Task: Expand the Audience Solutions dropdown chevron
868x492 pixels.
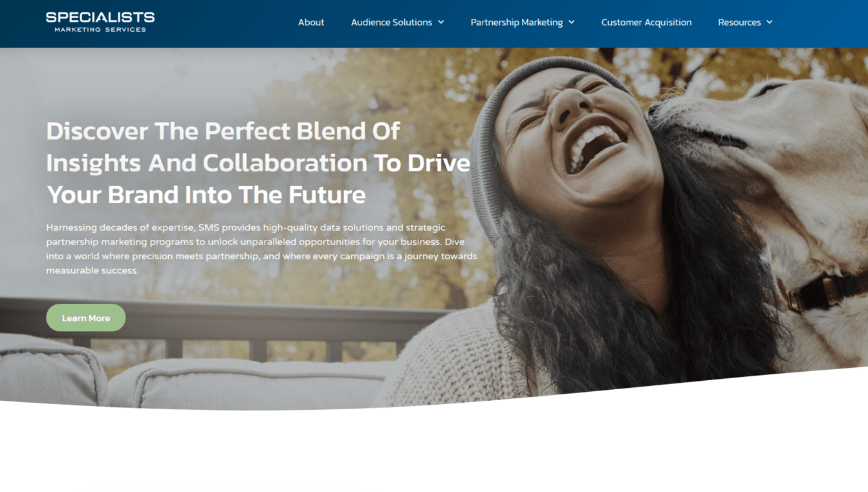Action: coord(441,22)
